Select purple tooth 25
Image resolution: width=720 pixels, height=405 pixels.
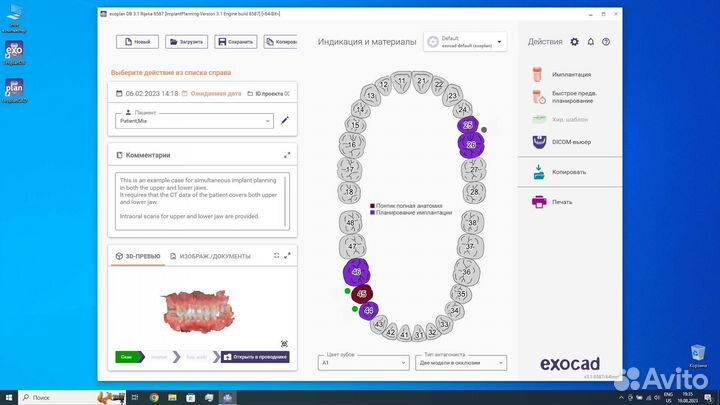[468, 125]
